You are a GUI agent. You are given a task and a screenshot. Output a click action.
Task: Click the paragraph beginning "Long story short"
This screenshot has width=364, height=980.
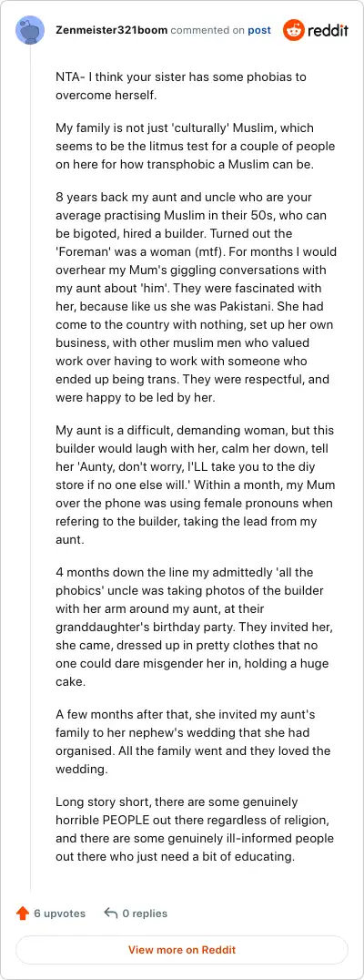[x=195, y=829]
